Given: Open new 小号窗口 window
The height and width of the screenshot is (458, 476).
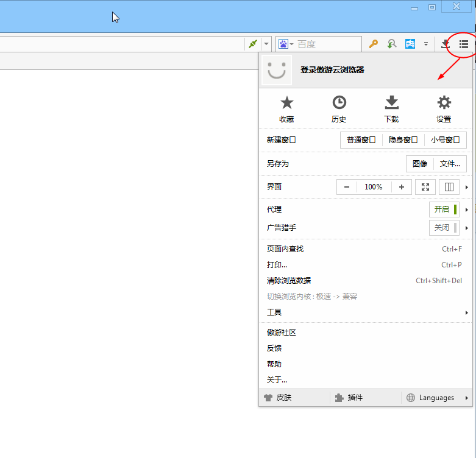Looking at the screenshot, I should tap(446, 140).
